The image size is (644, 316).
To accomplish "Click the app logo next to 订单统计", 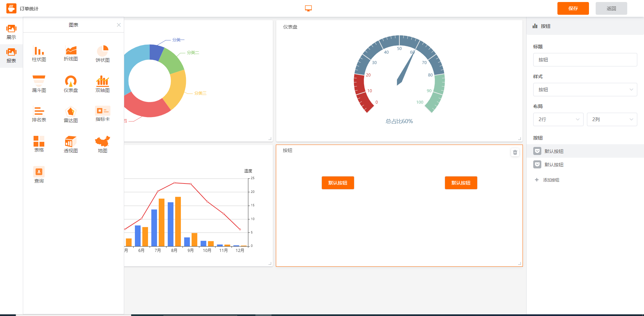I will 11,8.
